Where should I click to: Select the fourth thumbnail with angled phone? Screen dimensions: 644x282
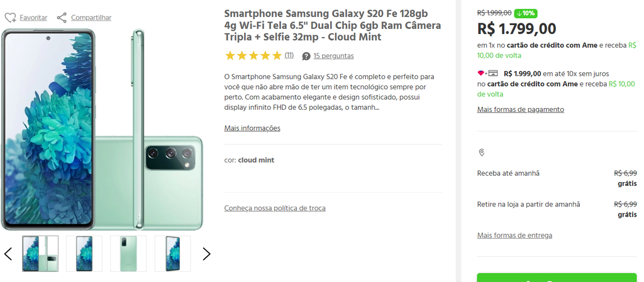click(172, 253)
